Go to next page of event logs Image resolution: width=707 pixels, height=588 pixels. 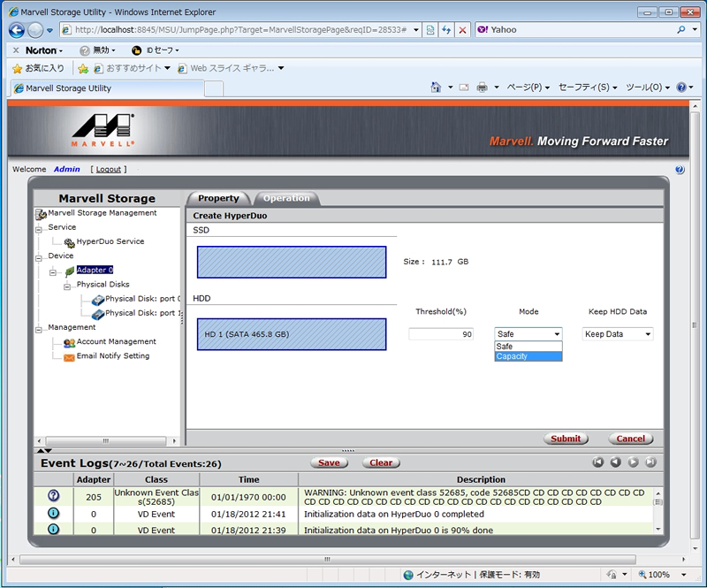pos(633,462)
